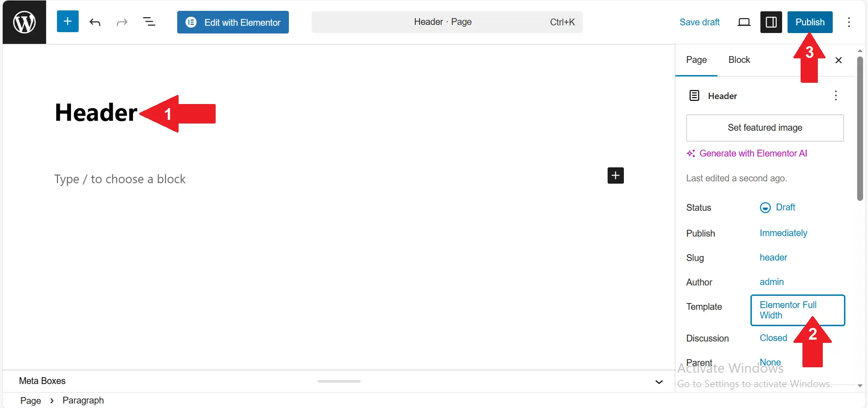Open the Document Overview list icon
The image size is (868, 408).
click(x=150, y=22)
